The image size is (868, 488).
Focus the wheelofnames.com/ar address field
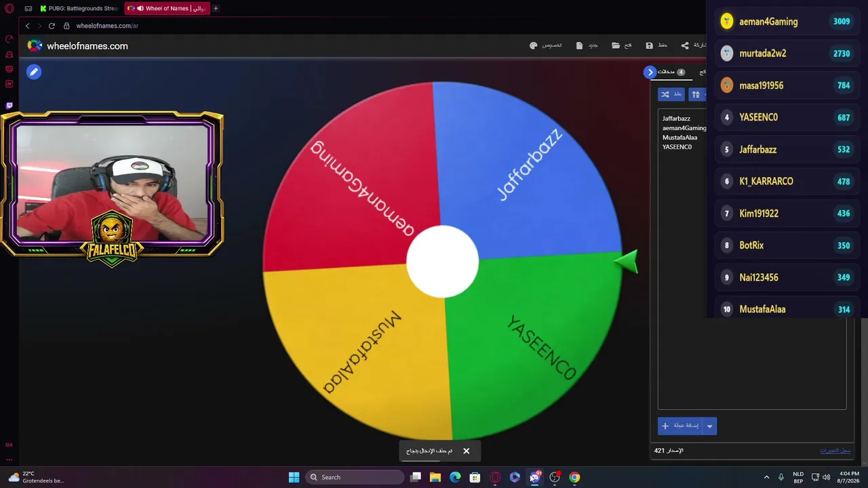click(x=107, y=26)
